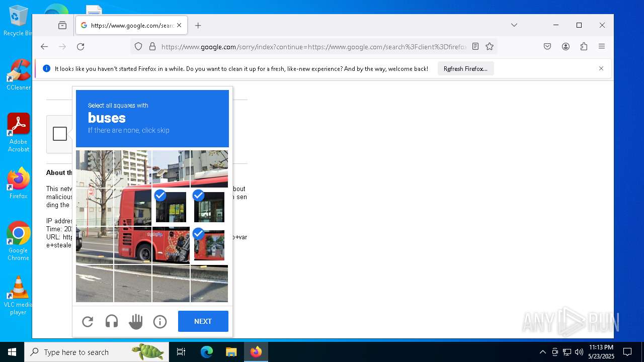The image size is (644, 362).
Task: Open a new tab with plus button
Action: [x=198, y=25]
